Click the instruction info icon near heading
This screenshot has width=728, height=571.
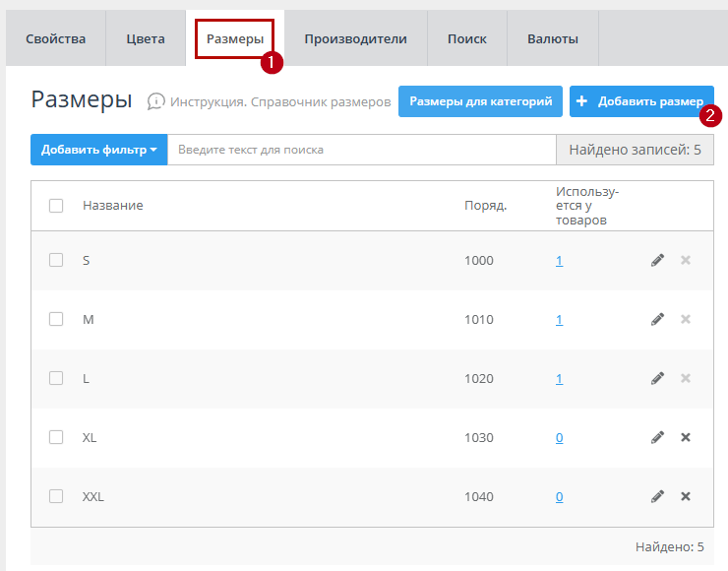tap(155, 101)
